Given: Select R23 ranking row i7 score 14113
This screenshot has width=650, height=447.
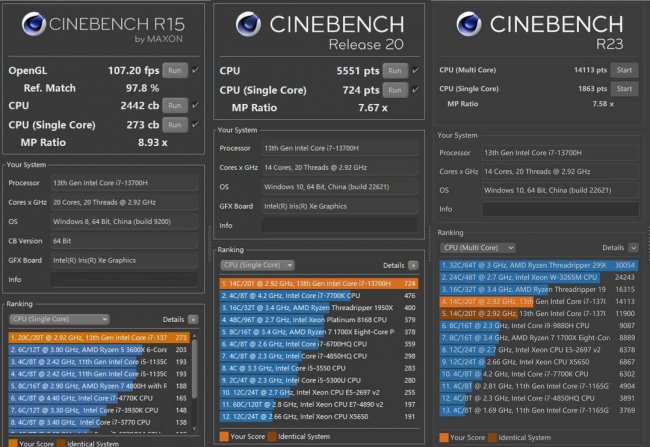Looking at the screenshot, I should pyautogui.click(x=539, y=301).
